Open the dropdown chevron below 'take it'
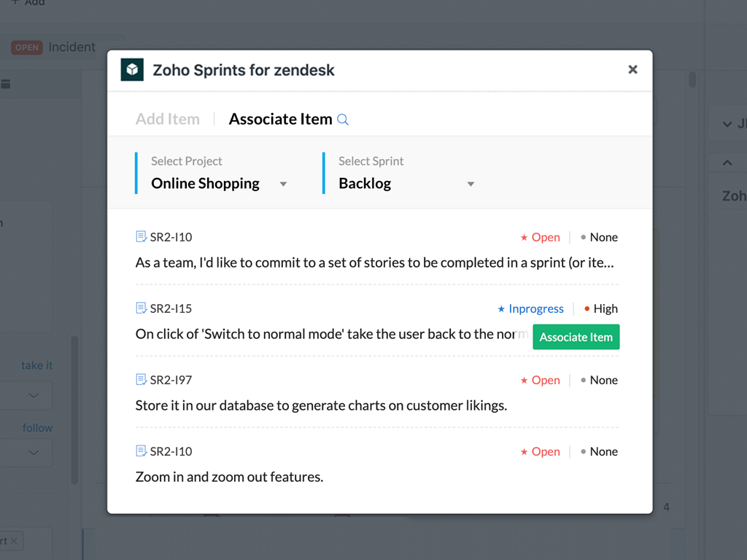The height and width of the screenshot is (560, 747). point(34,395)
